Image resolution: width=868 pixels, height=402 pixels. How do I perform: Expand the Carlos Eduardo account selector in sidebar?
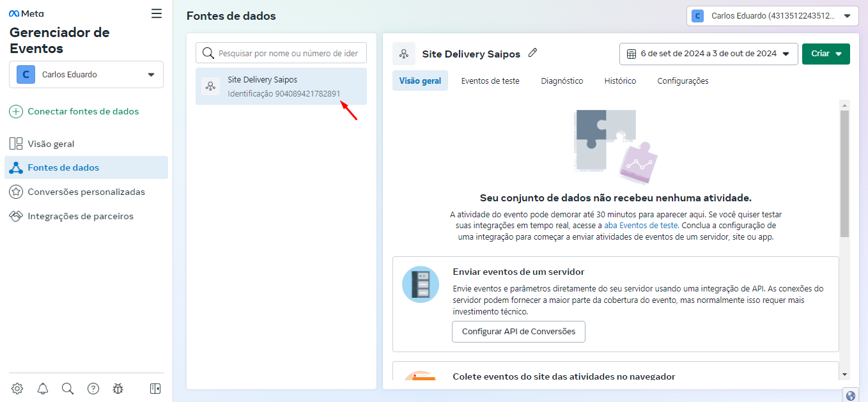coord(86,74)
